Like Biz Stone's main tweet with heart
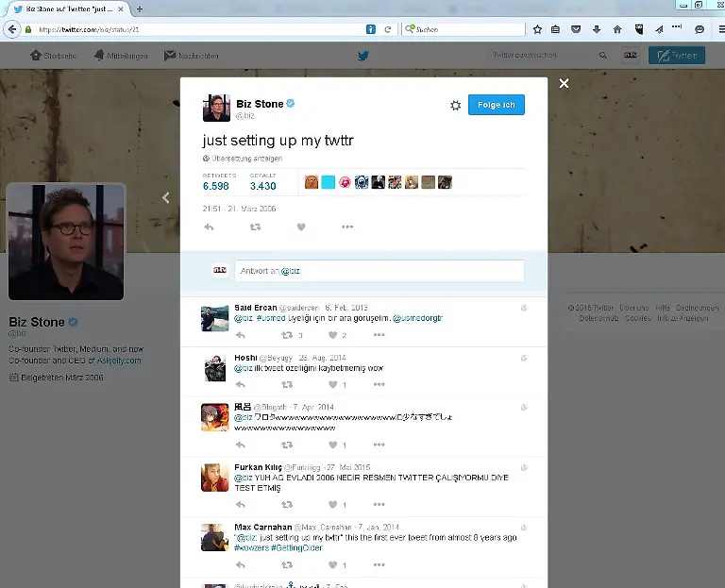This screenshot has height=588, width=725. tap(301, 227)
